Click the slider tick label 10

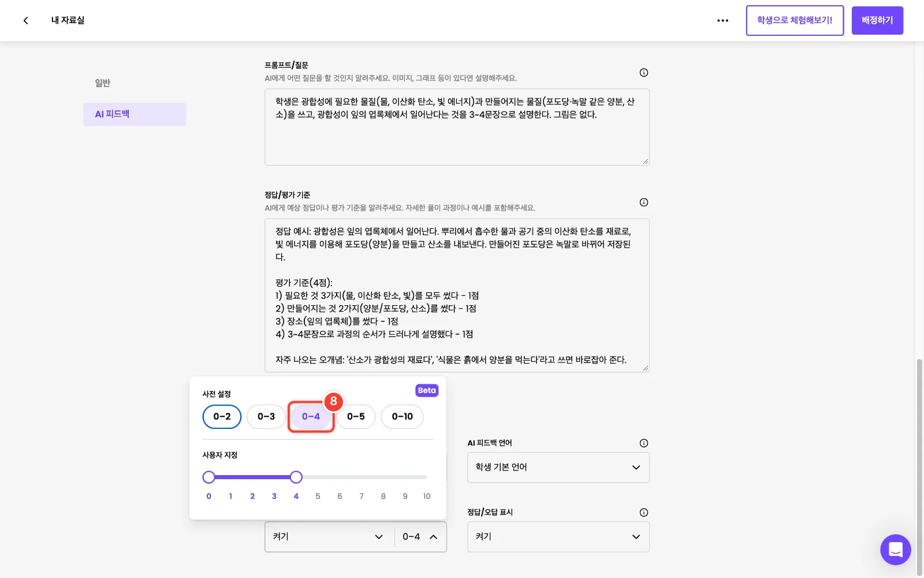point(427,497)
